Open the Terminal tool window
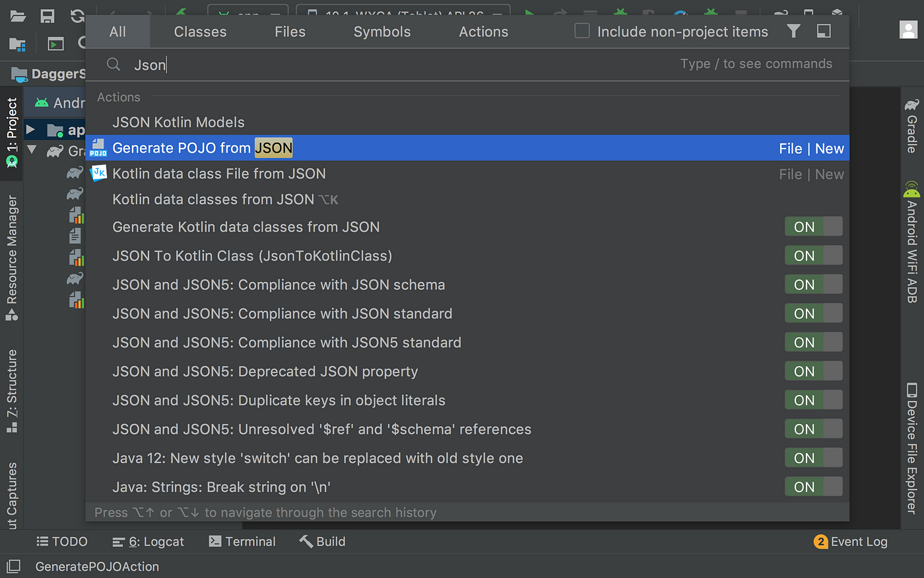This screenshot has width=924, height=578. pyautogui.click(x=242, y=542)
